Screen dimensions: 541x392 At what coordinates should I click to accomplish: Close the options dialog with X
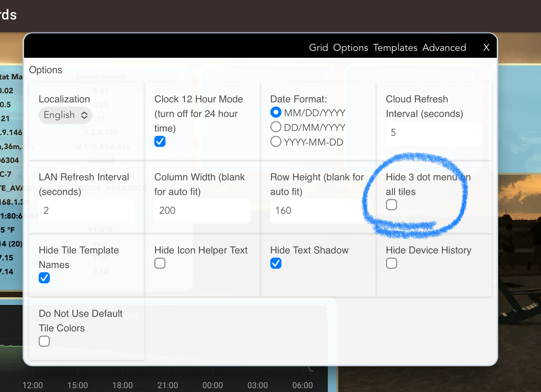pos(486,47)
